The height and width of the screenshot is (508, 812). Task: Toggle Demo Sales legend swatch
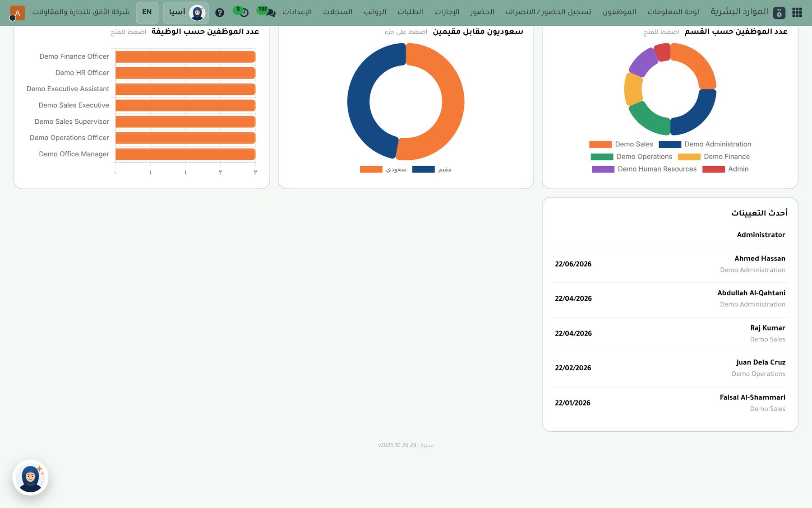[x=600, y=144]
